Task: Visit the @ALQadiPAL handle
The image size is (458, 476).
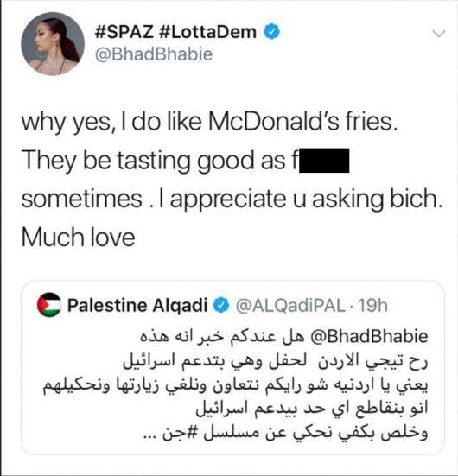Action: [x=290, y=306]
